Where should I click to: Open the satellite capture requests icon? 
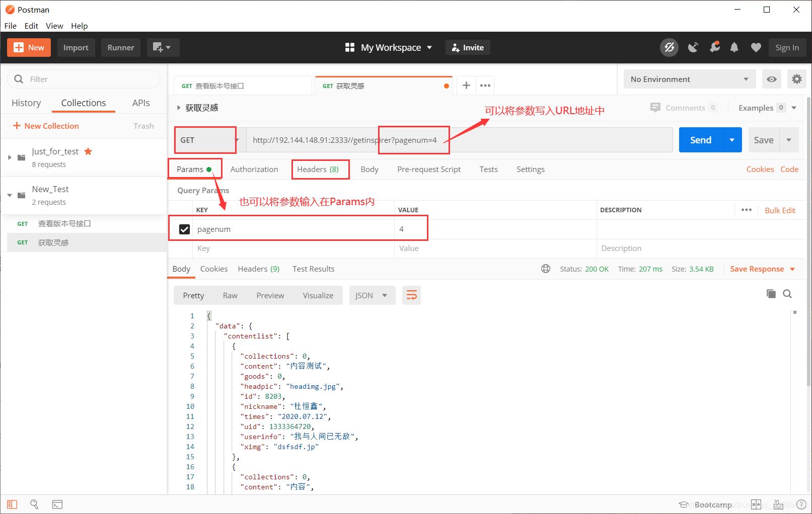693,48
